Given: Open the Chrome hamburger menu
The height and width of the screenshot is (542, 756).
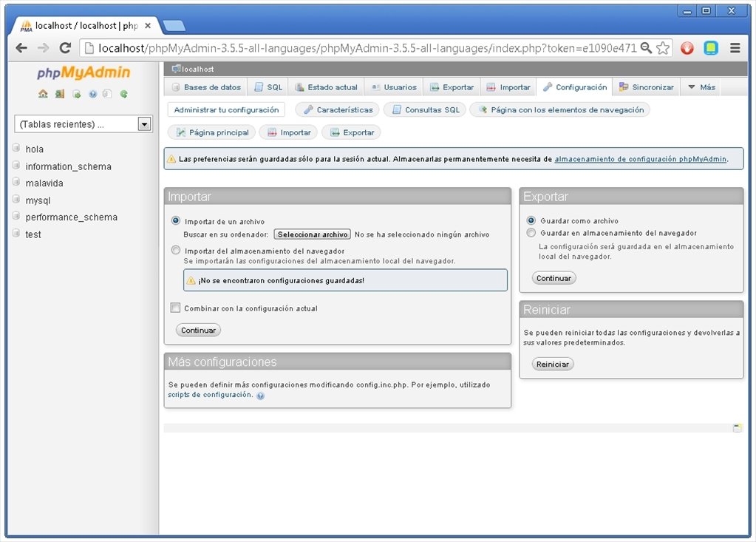Looking at the screenshot, I should coord(735,48).
